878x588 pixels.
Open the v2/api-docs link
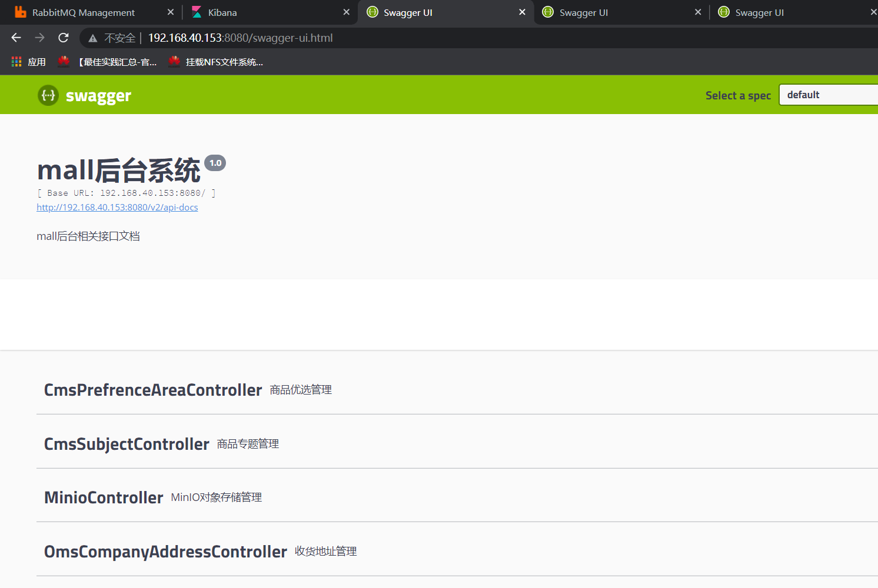coord(117,207)
